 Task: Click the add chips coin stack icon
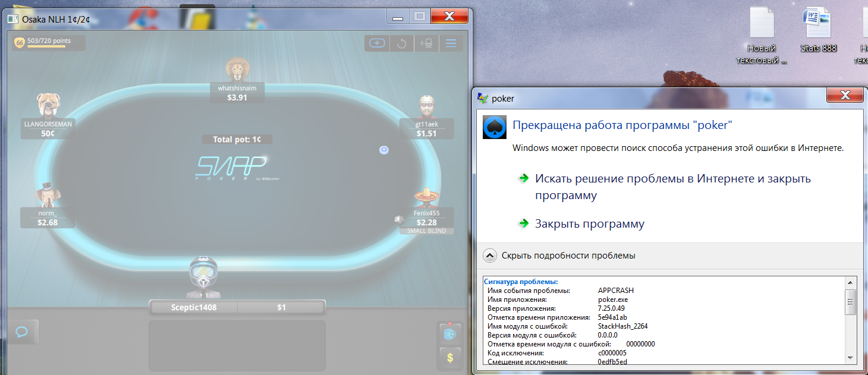[450, 335]
